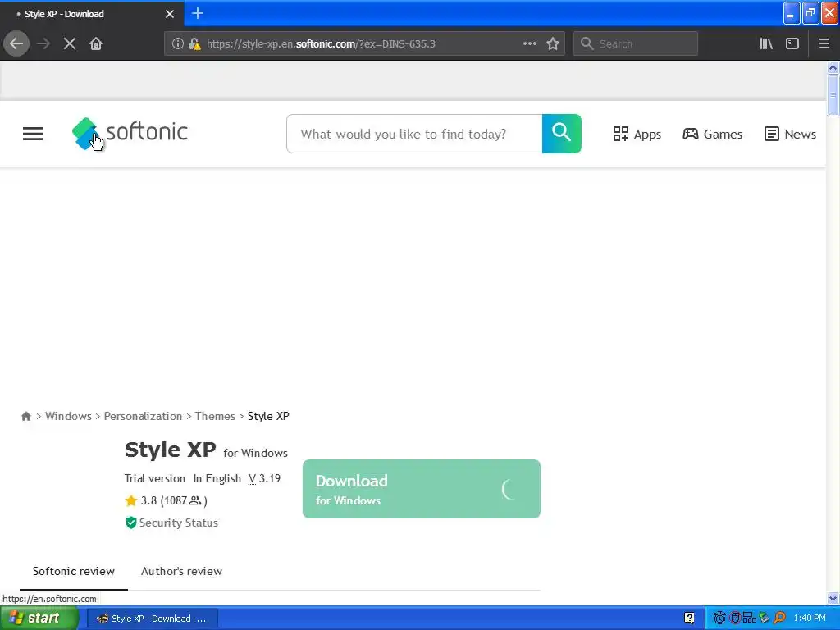This screenshot has height=630, width=840.
Task: Click the green magnifier search button
Action: click(x=561, y=134)
